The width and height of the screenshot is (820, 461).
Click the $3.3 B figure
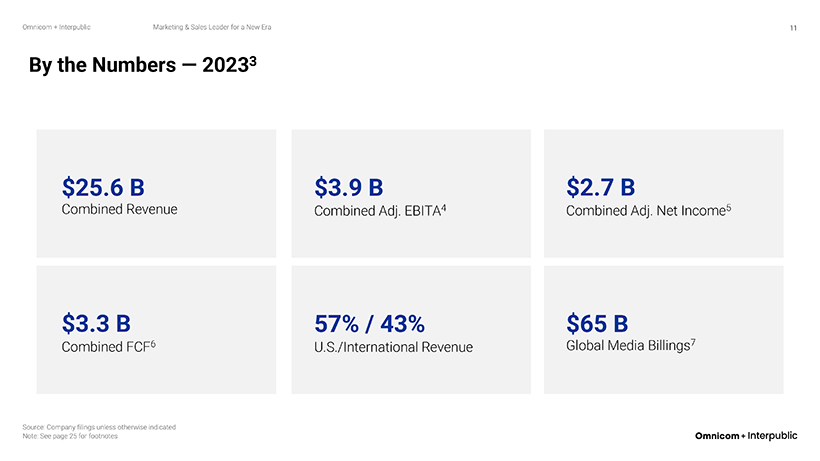pos(96,323)
